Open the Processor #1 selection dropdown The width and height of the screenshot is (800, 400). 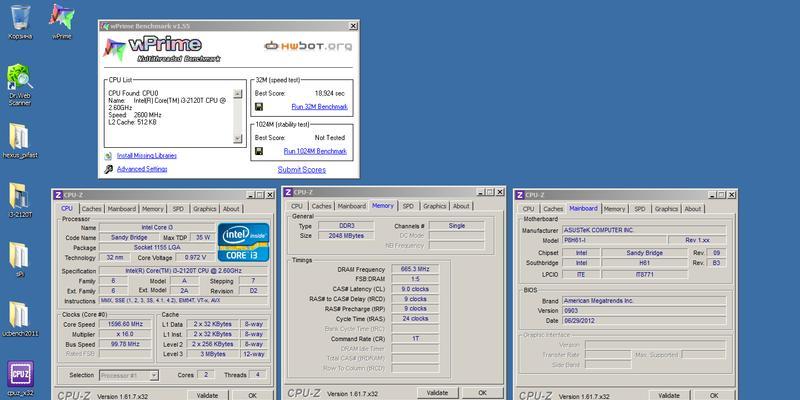129,375
